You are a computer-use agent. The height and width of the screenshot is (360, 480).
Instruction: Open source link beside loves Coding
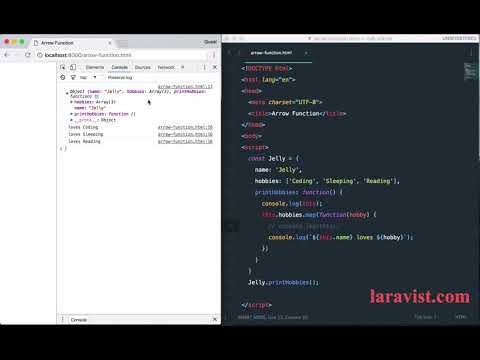[185, 127]
